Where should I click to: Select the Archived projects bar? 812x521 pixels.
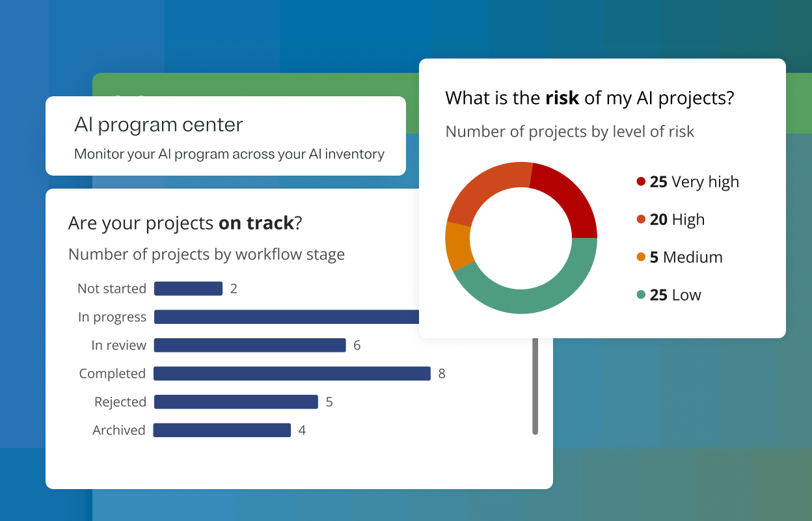click(222, 430)
